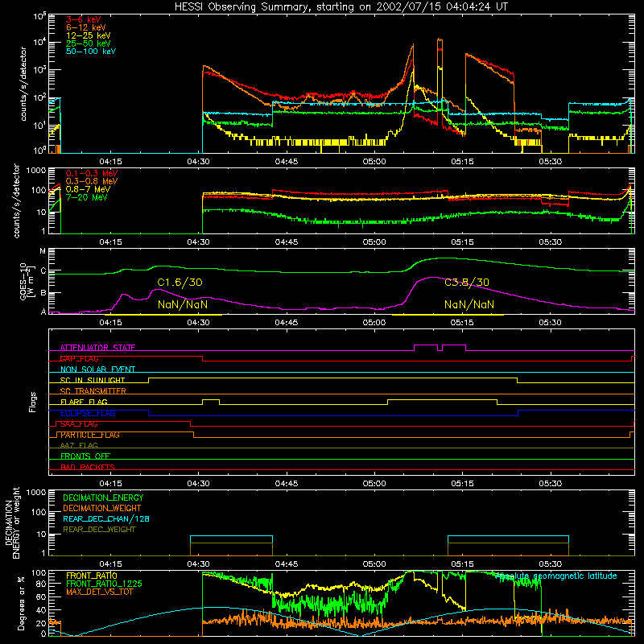The height and width of the screenshot is (644, 644).
Task: Select the PARTICLE_FLAG label
Action: [90, 435]
